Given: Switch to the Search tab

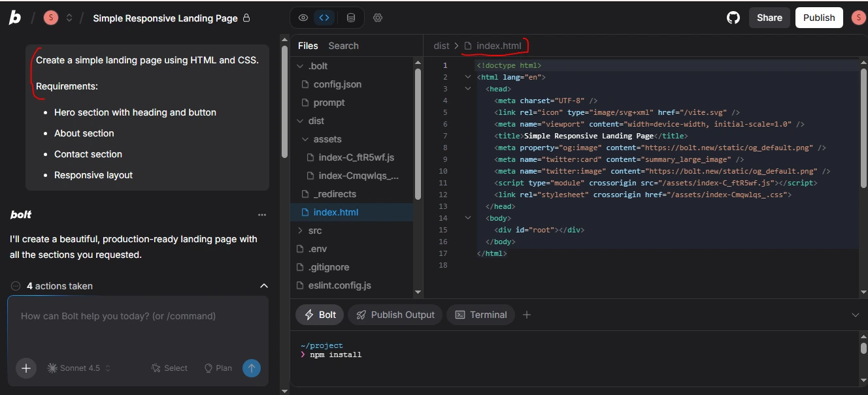Looking at the screenshot, I should pos(343,46).
